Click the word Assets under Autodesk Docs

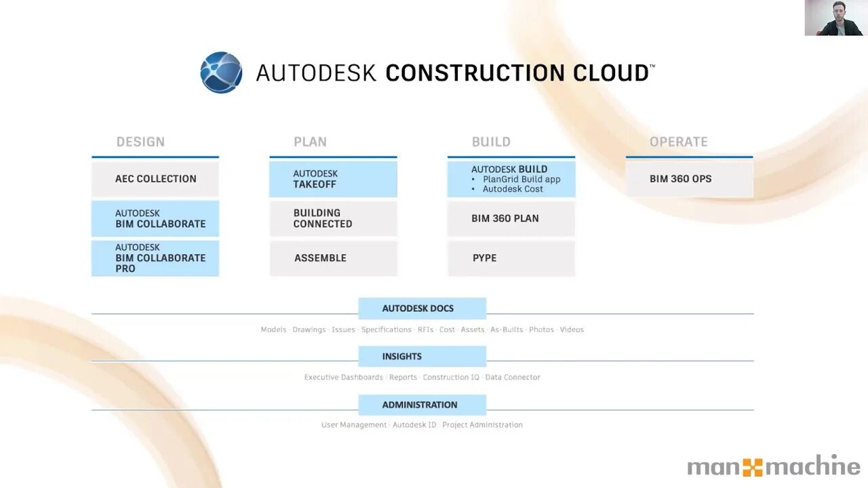473,329
